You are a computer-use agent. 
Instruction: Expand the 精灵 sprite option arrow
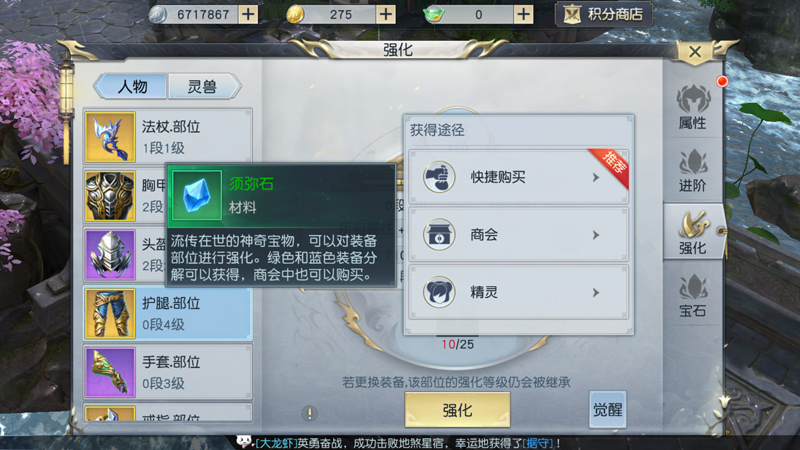pyautogui.click(x=595, y=292)
